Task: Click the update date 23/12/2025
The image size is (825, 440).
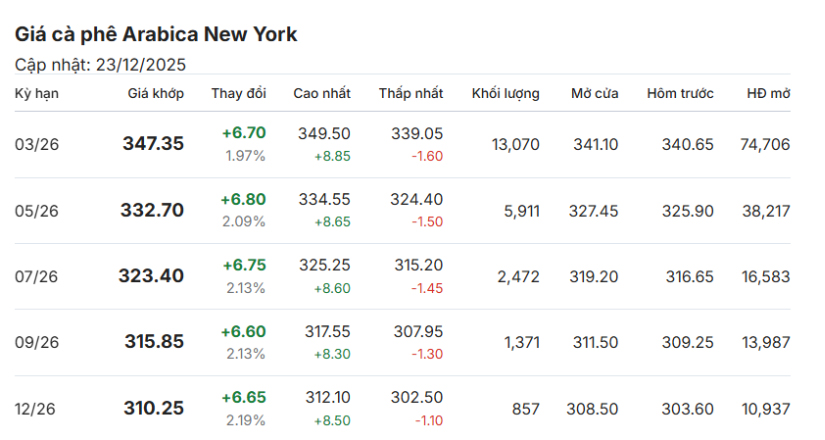Action: click(141, 65)
